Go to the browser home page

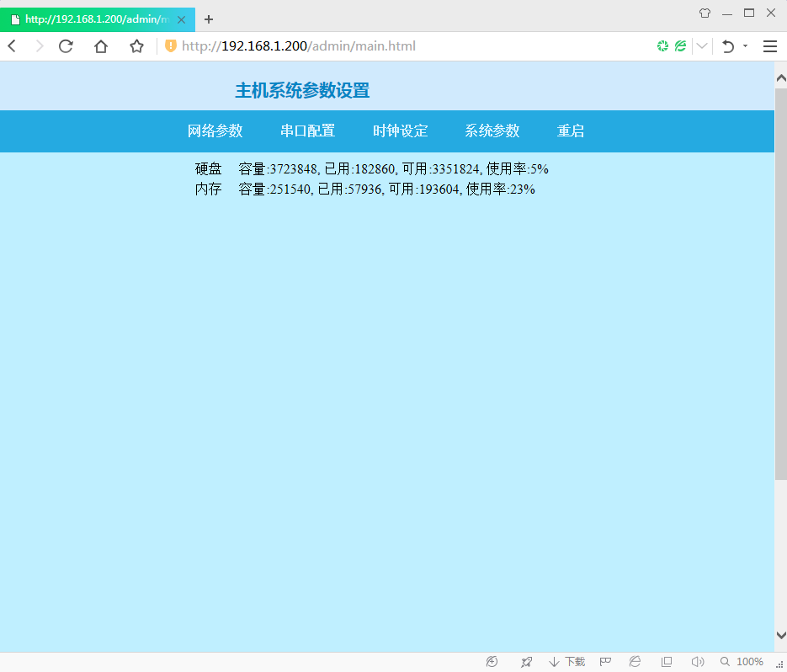pyautogui.click(x=101, y=46)
